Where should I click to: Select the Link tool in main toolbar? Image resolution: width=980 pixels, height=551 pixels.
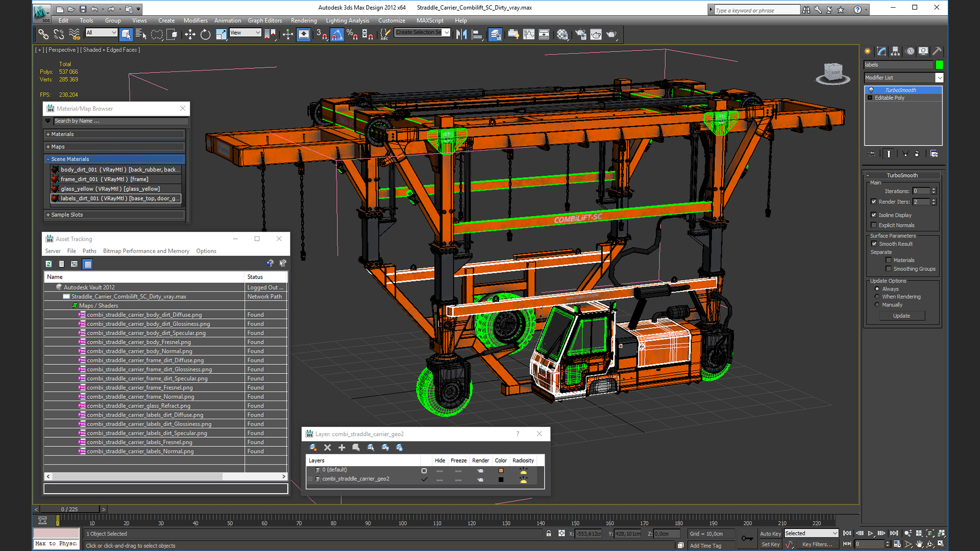[43, 34]
